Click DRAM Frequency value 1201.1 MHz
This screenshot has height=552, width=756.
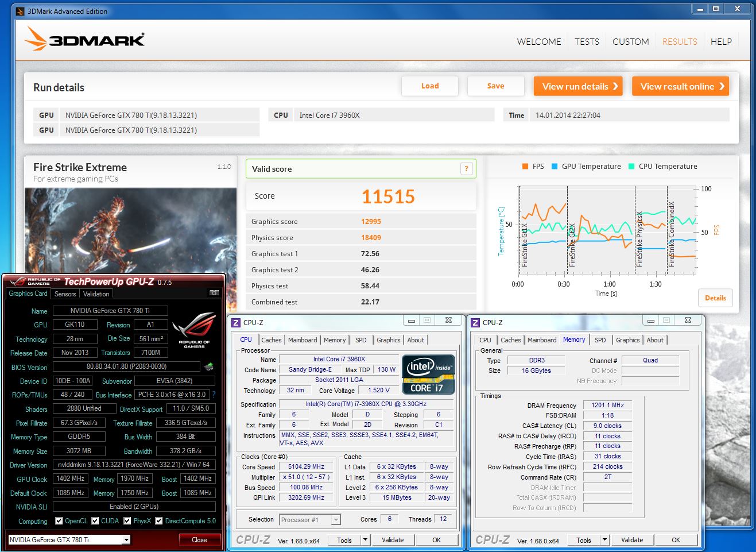click(608, 406)
